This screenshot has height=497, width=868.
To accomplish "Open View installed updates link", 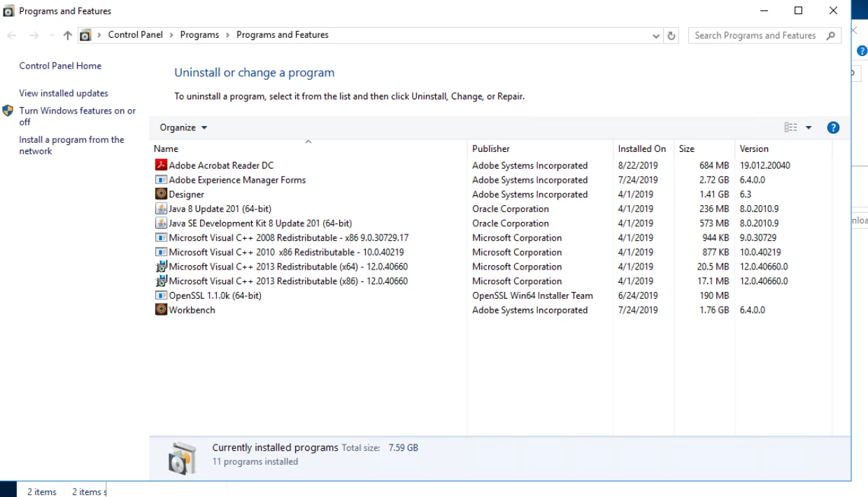I will (x=64, y=93).
